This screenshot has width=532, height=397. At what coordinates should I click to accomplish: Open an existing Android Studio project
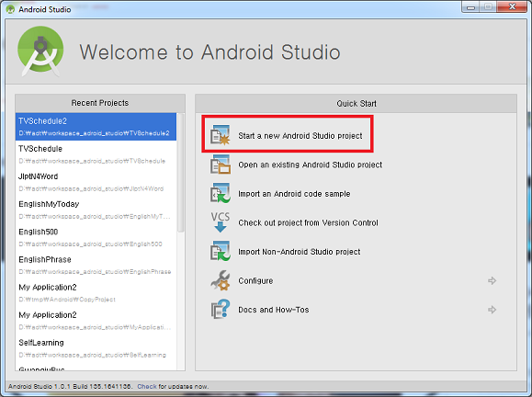(x=311, y=164)
